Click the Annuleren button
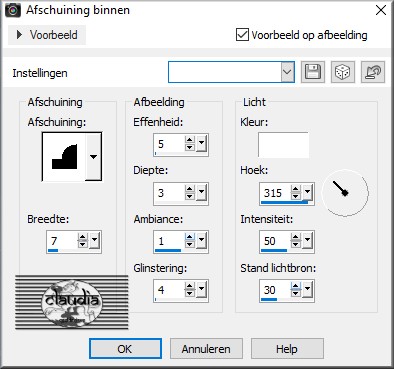Image resolution: width=394 pixels, height=369 pixels. tap(206, 349)
